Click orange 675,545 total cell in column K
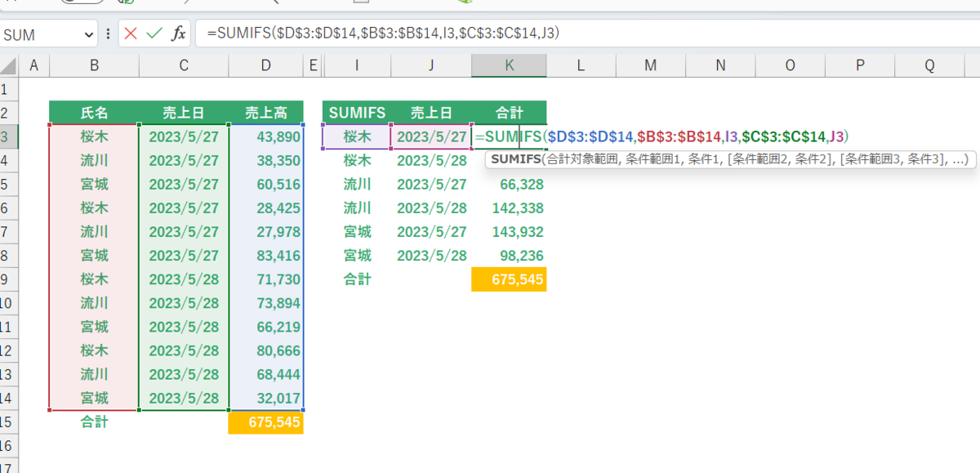This screenshot has height=473, width=980. pos(509,279)
